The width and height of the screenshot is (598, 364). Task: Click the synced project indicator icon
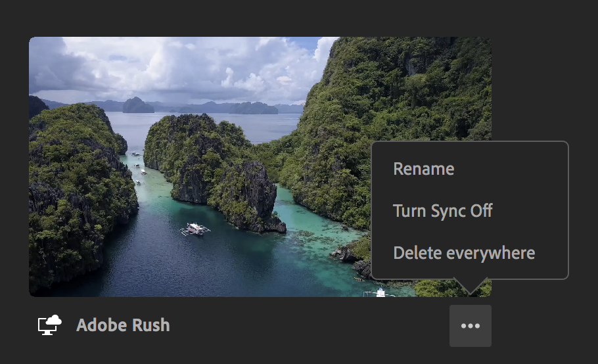coord(50,325)
